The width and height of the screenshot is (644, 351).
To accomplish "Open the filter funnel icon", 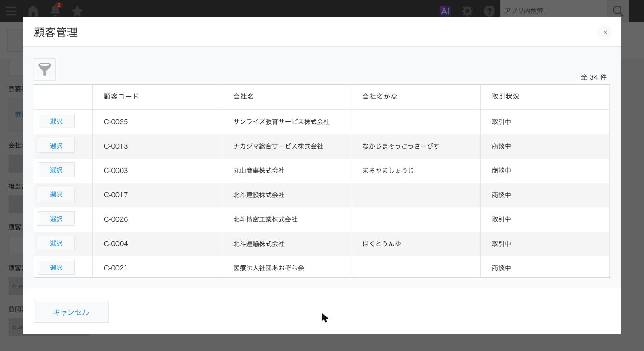I will pyautogui.click(x=45, y=69).
